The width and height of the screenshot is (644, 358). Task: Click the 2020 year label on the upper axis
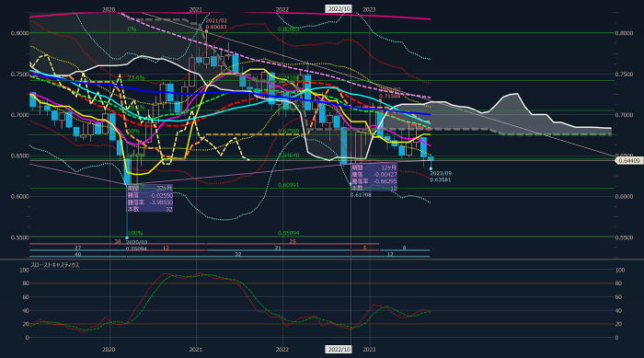click(109, 9)
